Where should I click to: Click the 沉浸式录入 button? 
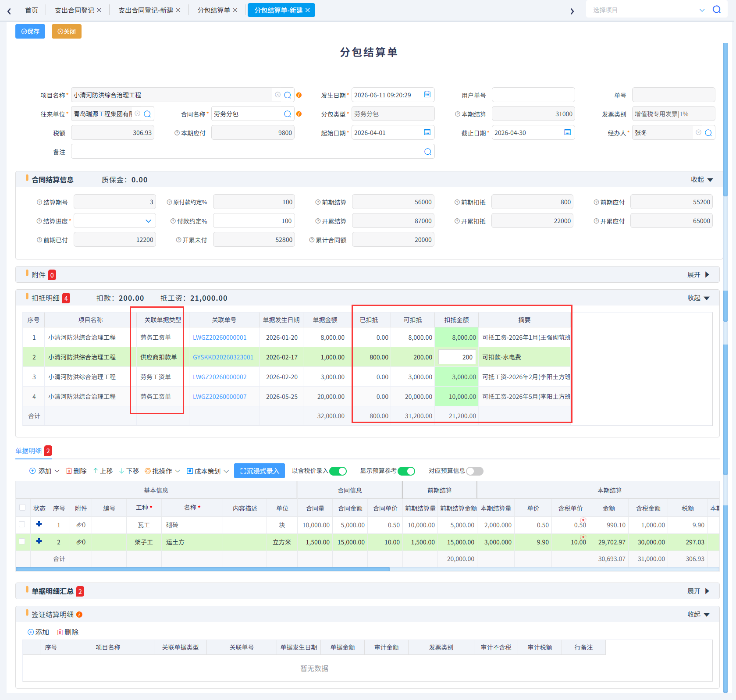point(260,471)
